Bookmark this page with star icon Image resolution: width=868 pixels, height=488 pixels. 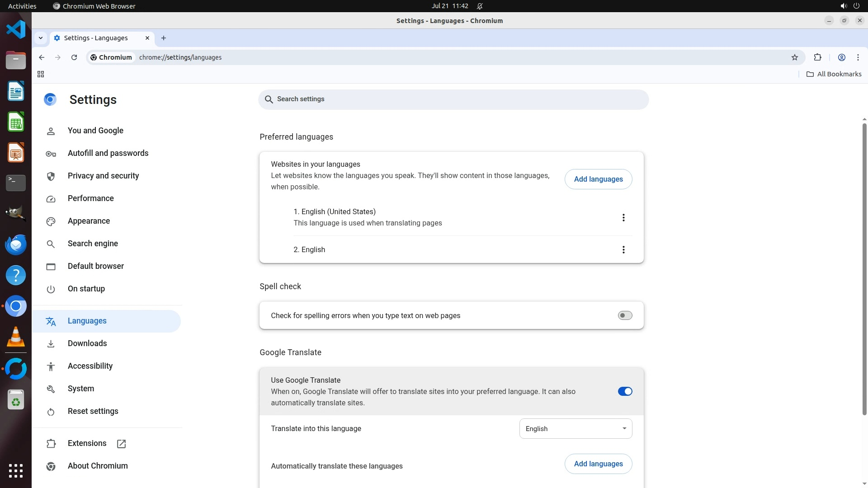(x=795, y=57)
